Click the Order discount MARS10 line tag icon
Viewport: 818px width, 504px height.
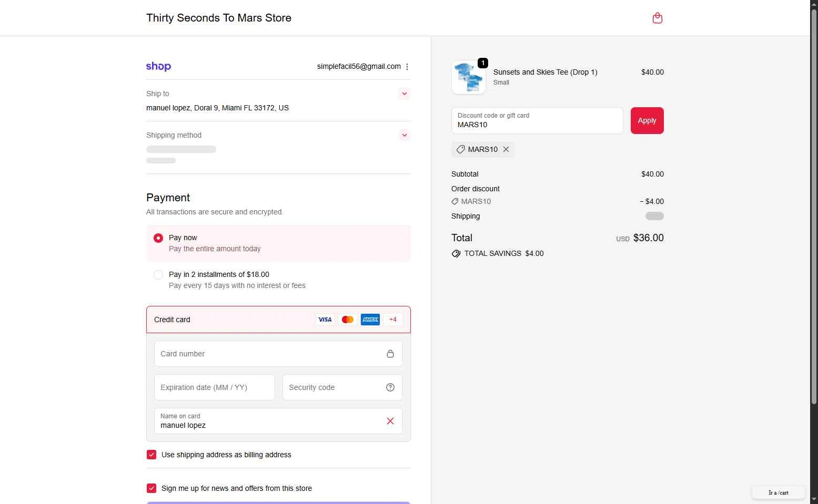click(455, 201)
